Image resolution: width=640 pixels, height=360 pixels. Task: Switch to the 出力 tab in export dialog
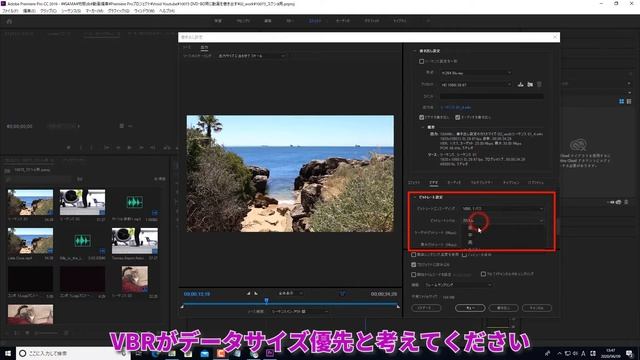click(204, 47)
